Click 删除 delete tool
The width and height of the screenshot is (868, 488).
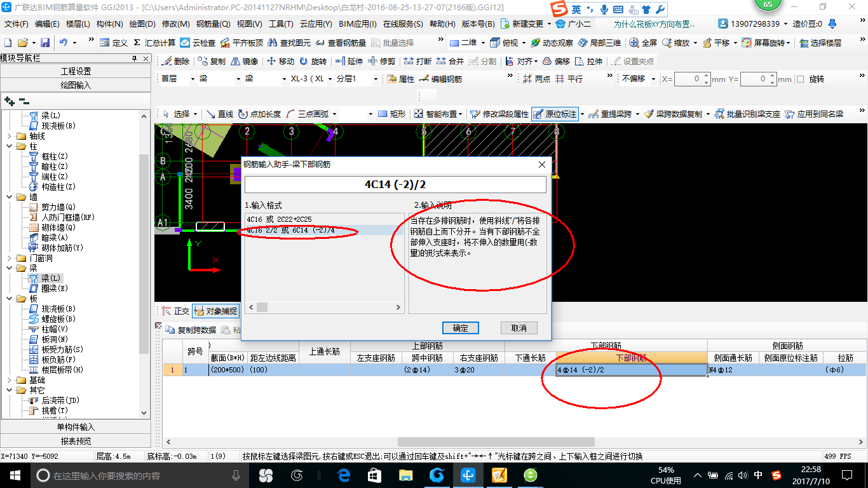[x=176, y=61]
